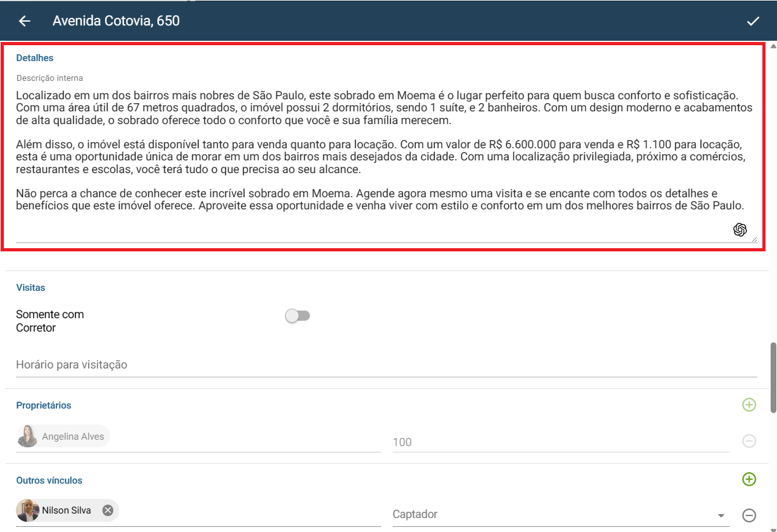This screenshot has width=777, height=532.
Task: Click the Visitas section heading
Action: 31,288
